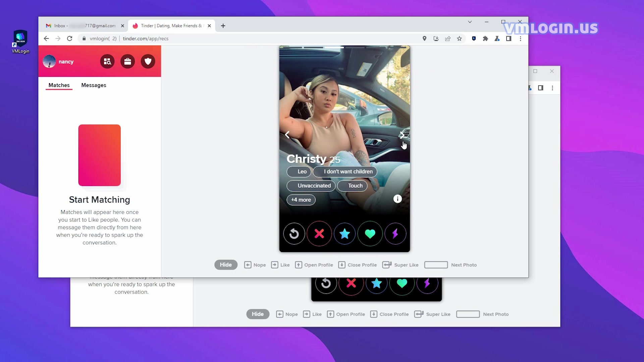Show previous photo with left chevron
Image resolution: width=644 pixels, height=362 pixels.
coord(287,135)
